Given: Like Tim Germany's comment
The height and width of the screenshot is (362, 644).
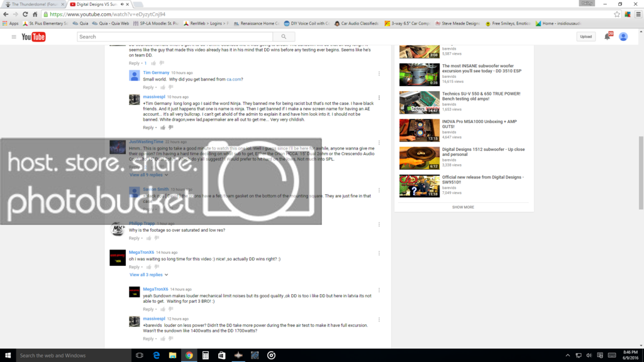Looking at the screenshot, I should [162, 87].
